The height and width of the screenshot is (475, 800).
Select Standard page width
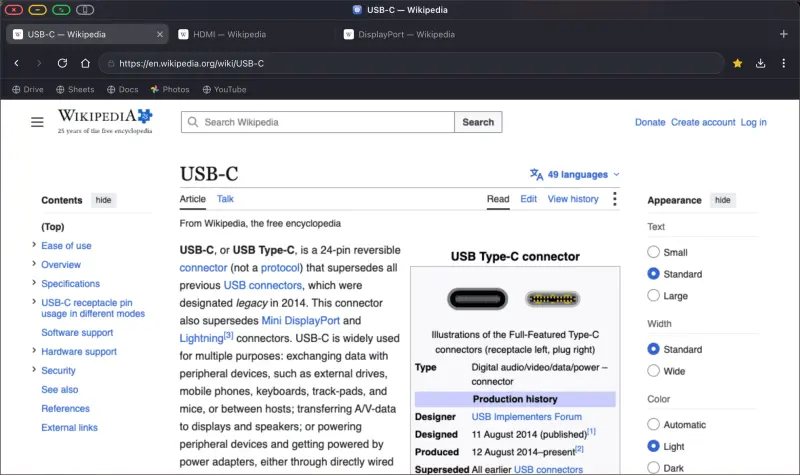coord(653,349)
